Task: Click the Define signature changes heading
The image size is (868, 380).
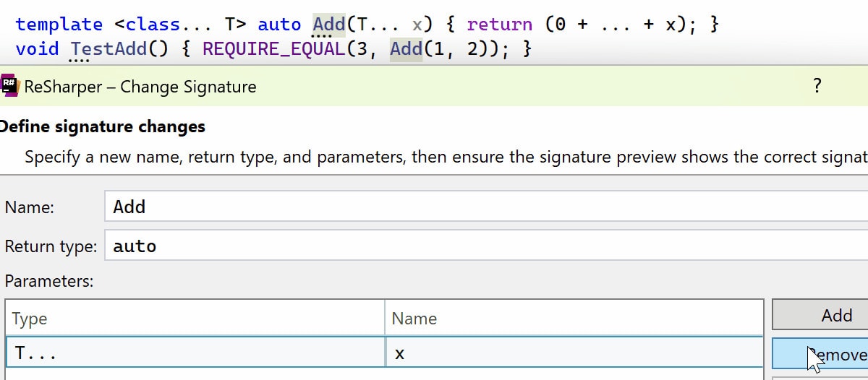Action: pos(102,127)
